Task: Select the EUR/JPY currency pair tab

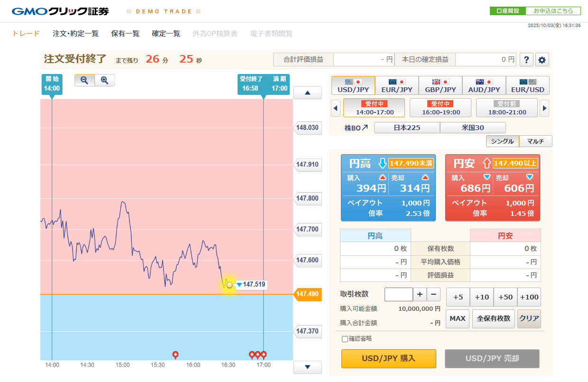Action: 397,85
